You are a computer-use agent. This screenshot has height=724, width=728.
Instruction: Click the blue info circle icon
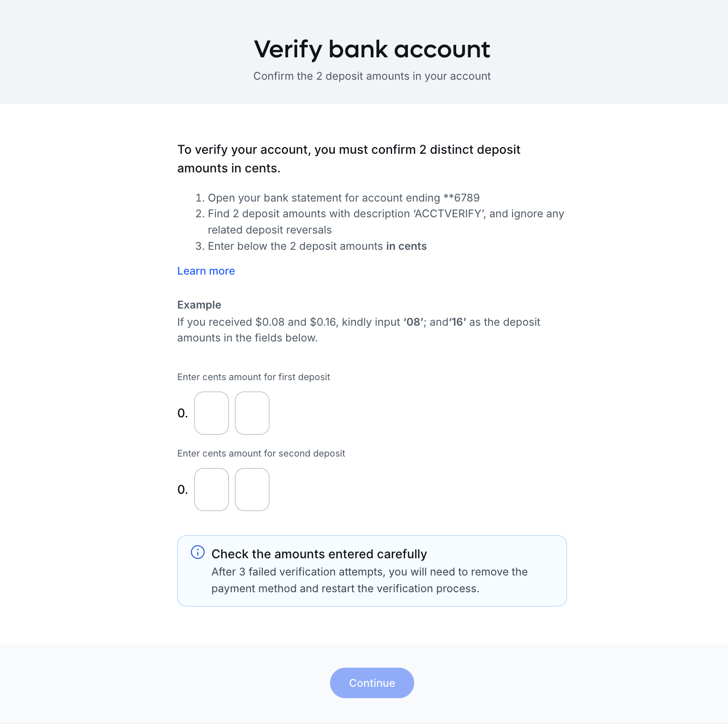pos(198,552)
